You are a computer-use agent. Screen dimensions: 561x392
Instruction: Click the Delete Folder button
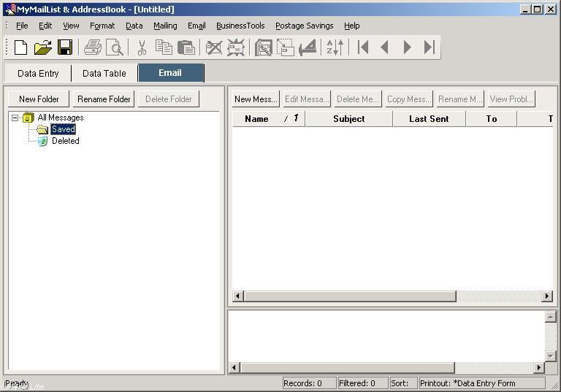click(169, 99)
